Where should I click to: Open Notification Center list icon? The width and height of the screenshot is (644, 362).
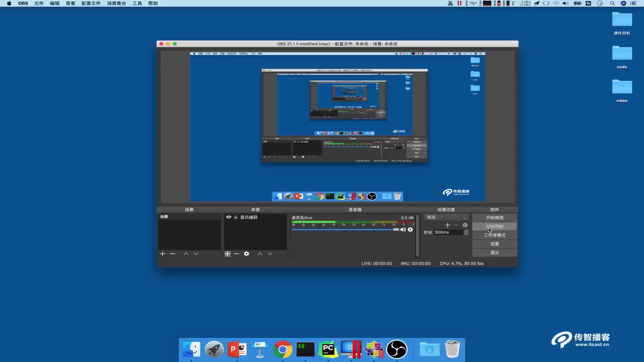[x=633, y=3]
